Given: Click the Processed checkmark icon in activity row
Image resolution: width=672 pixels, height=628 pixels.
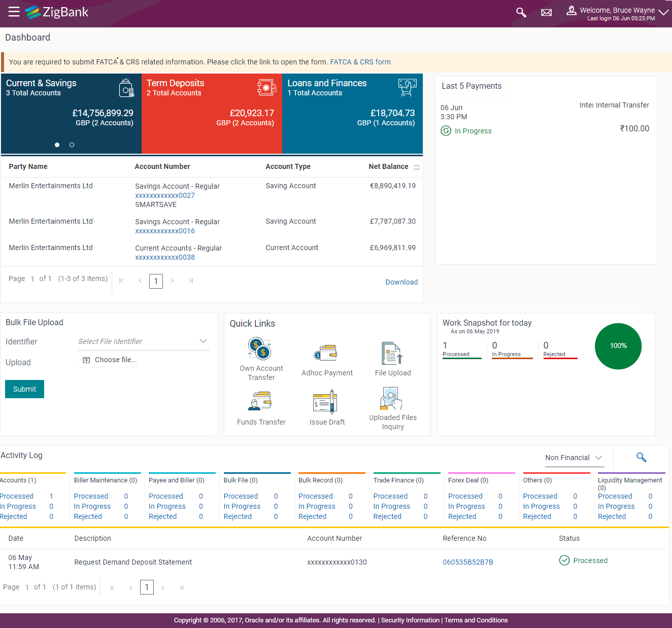Looking at the screenshot, I should (x=564, y=561).
